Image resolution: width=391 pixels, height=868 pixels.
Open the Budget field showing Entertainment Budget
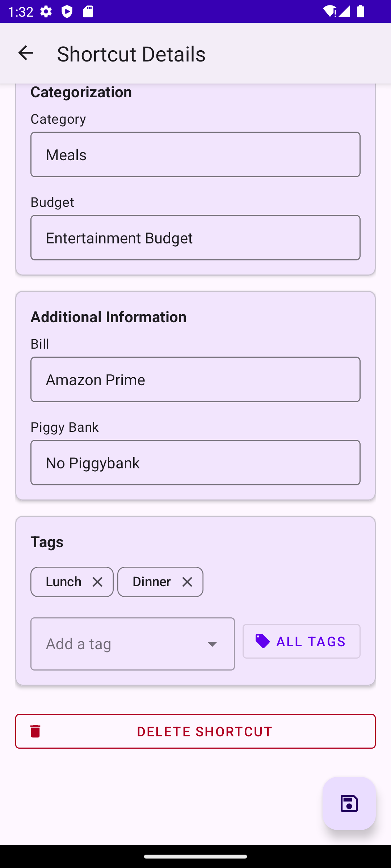coord(195,238)
